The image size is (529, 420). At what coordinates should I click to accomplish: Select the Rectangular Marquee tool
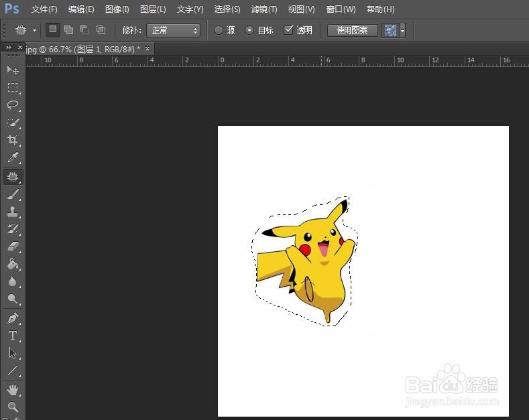click(x=13, y=87)
